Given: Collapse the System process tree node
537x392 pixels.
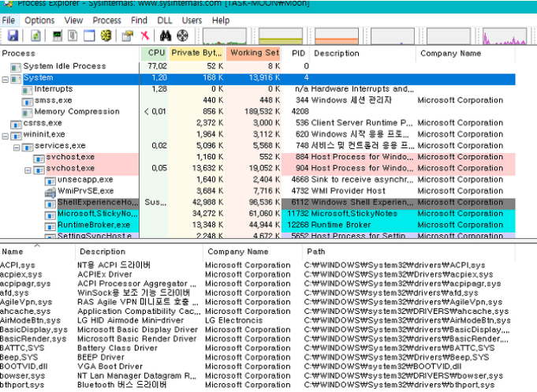Looking at the screenshot, I should [5, 80].
